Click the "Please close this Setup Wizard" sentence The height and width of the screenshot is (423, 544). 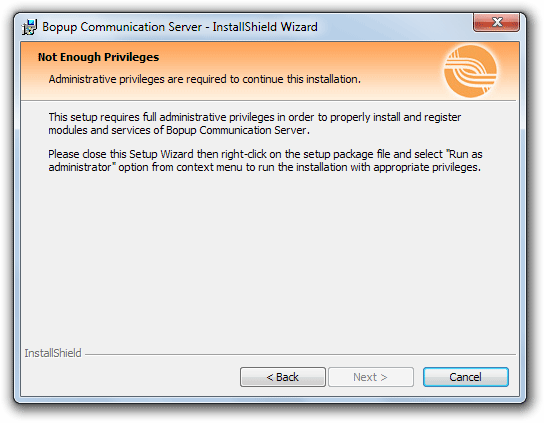coord(265,161)
